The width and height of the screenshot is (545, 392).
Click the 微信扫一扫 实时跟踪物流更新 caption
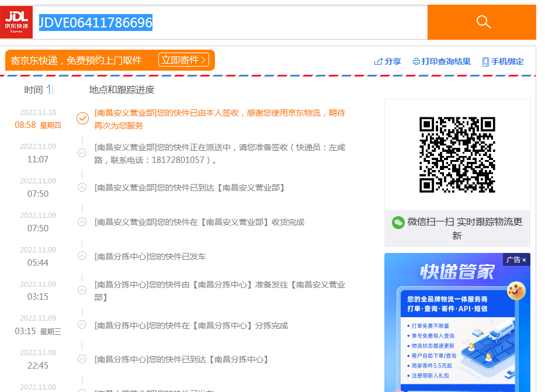pyautogui.click(x=465, y=228)
